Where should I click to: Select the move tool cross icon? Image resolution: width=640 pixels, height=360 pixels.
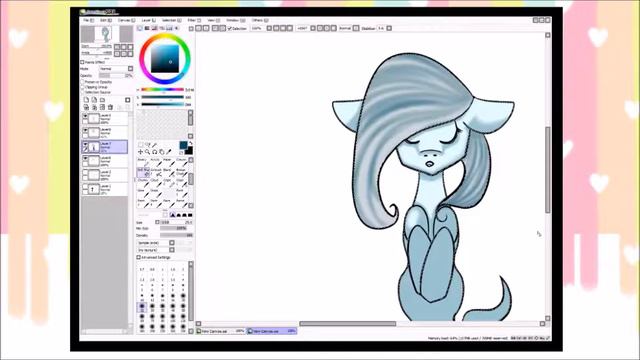(x=140, y=152)
